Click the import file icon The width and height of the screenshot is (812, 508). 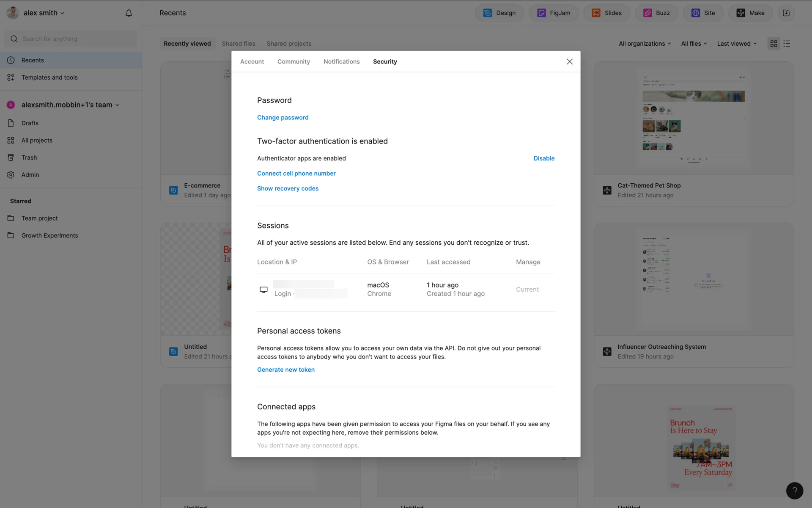pyautogui.click(x=786, y=13)
